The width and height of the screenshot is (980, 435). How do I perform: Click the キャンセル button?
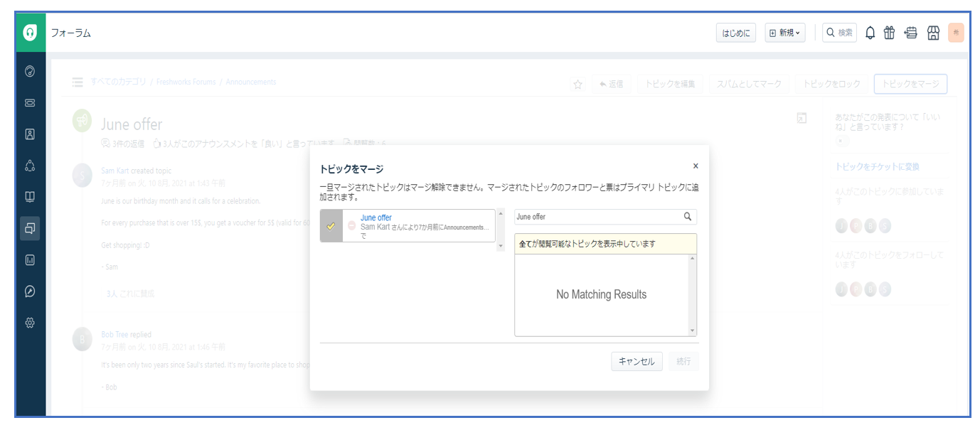click(637, 361)
